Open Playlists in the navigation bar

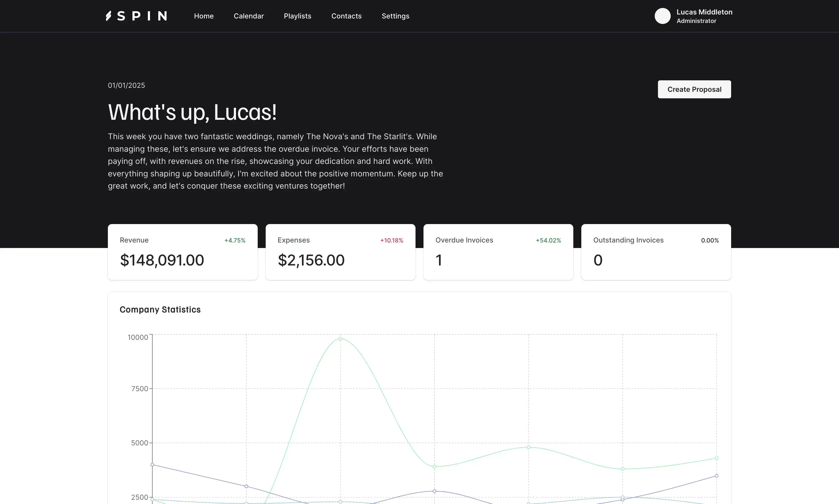pos(297,16)
